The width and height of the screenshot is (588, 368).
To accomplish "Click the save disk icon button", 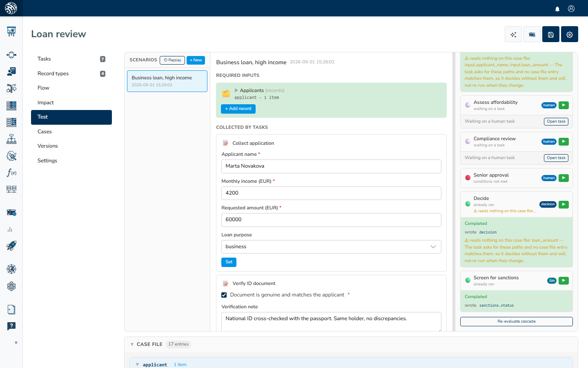I will (551, 34).
